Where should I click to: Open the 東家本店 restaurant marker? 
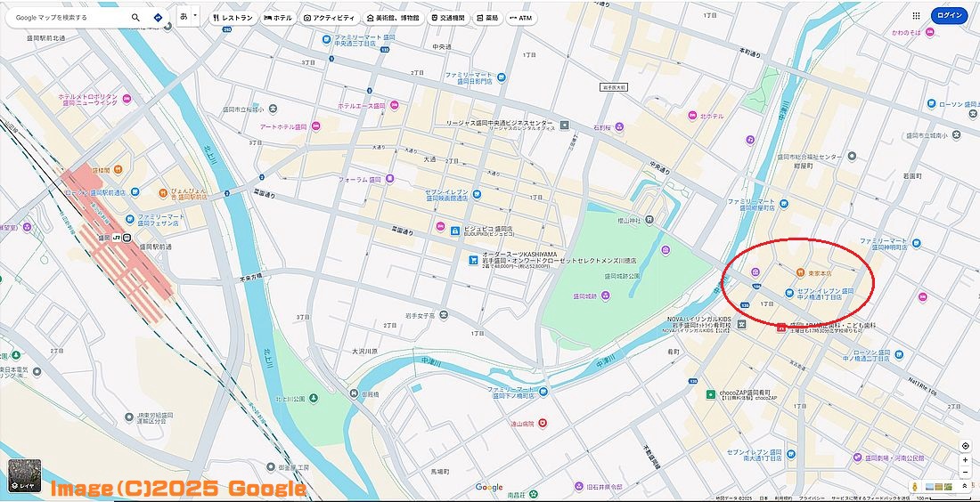click(800, 273)
